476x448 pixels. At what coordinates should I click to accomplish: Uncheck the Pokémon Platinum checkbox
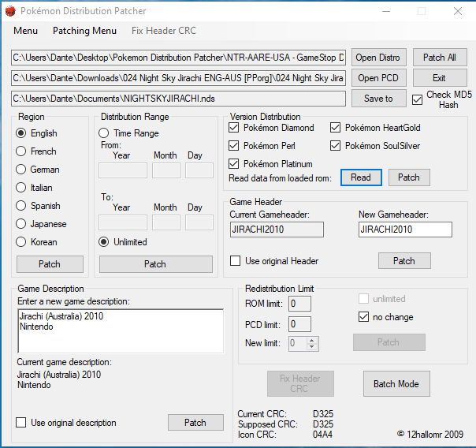(233, 164)
